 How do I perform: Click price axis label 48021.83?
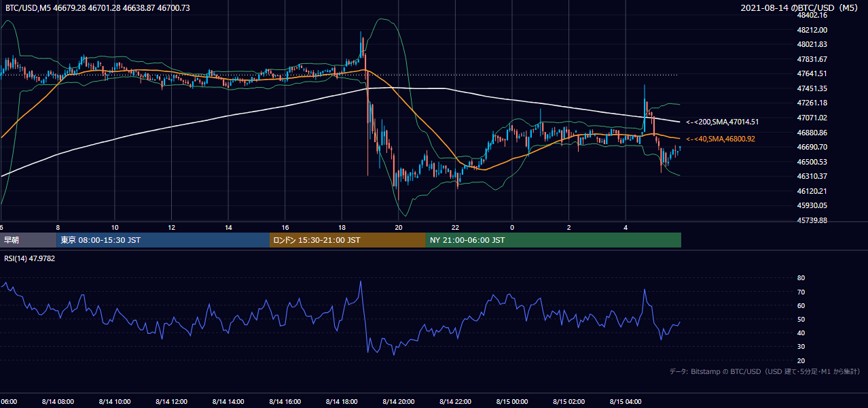tap(812, 44)
